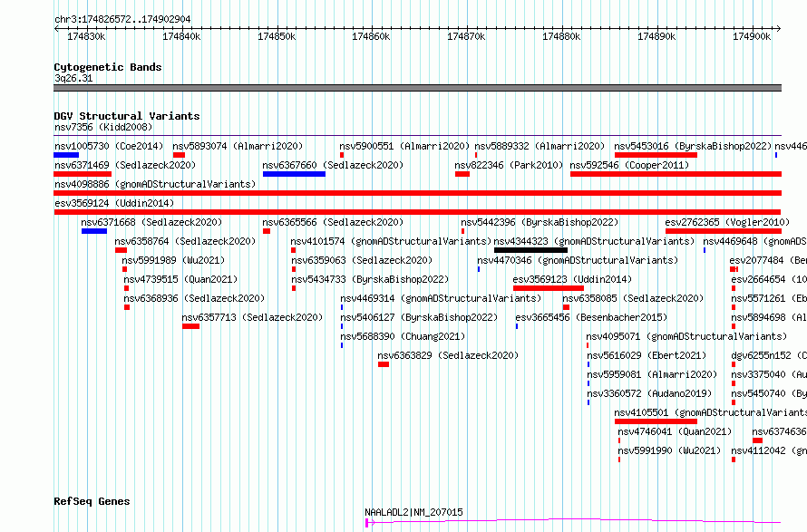807x532 pixels.
Task: Open variant nsv5453016 (ByrskaBishop2022)
Action: pyautogui.click(x=693, y=146)
